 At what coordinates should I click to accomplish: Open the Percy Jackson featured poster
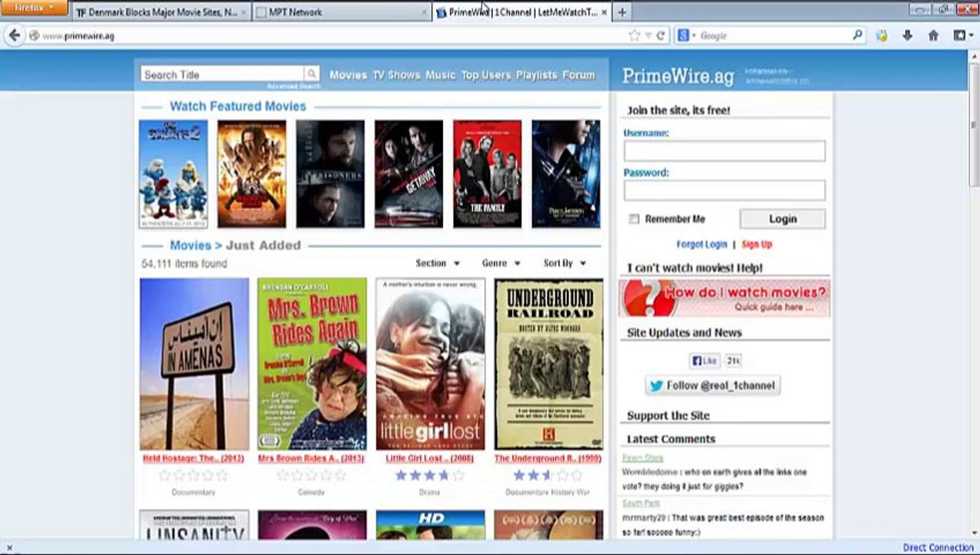coord(566,174)
